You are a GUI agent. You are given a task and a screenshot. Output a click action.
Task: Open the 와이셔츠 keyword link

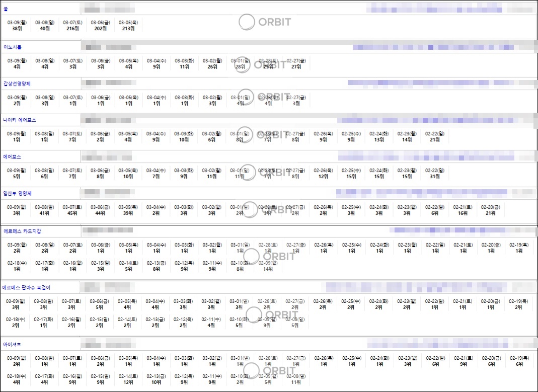(12, 345)
